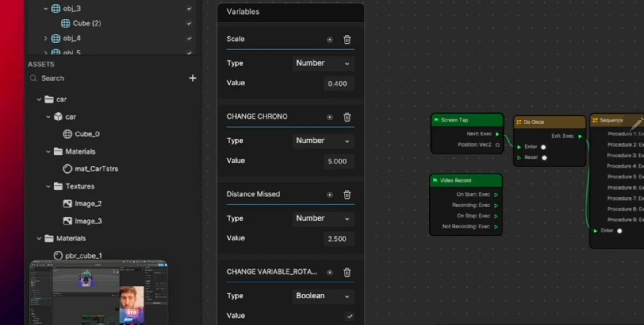The image size is (644, 325).
Task: Click the Video Record On Start: Exec port
Action: 496,195
